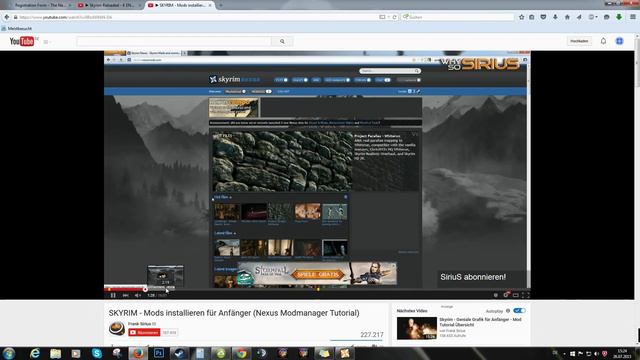This screenshot has height=360, width=640.
Task: Open a new browser tab
Action: pos(220,5)
